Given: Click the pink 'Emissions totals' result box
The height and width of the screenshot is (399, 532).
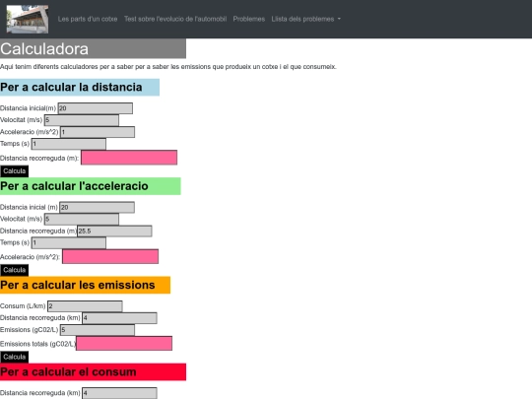Looking at the screenshot, I should coord(124,344).
